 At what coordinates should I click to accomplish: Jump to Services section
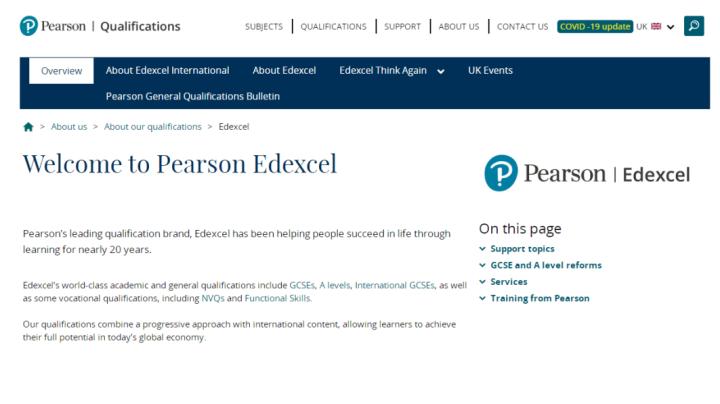pos(508,282)
